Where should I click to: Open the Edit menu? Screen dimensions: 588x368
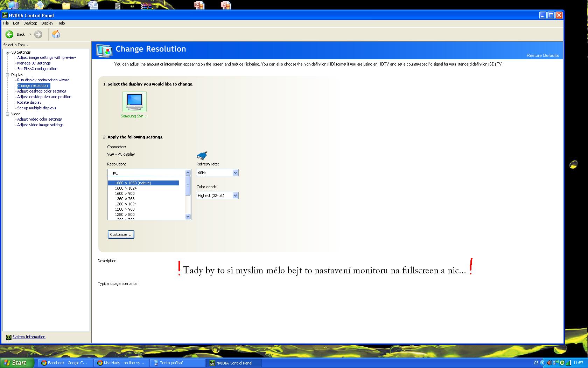pos(16,23)
